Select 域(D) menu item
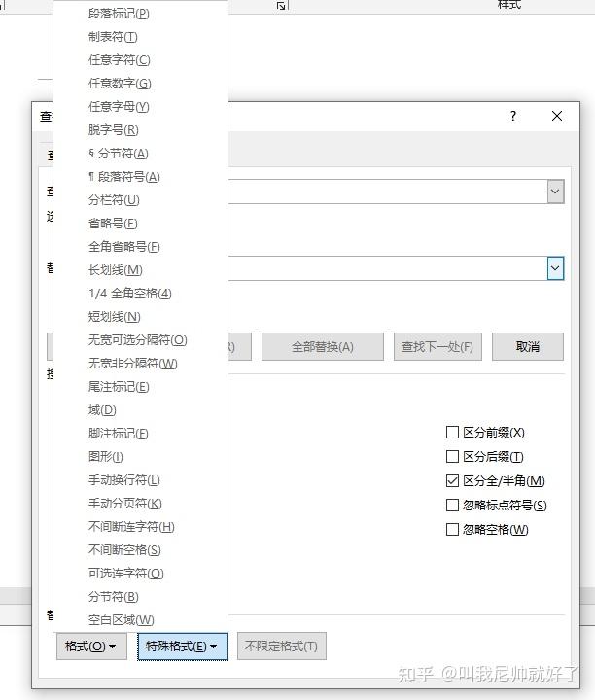595x700 pixels. click(x=102, y=410)
